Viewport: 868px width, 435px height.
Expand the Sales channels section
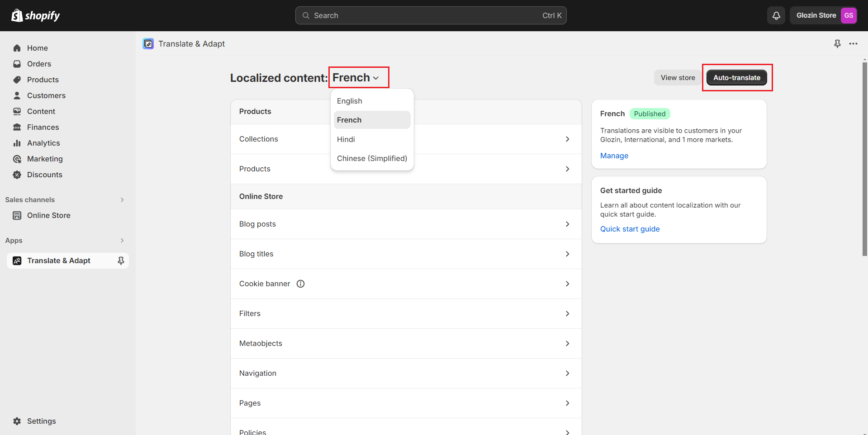pos(122,200)
